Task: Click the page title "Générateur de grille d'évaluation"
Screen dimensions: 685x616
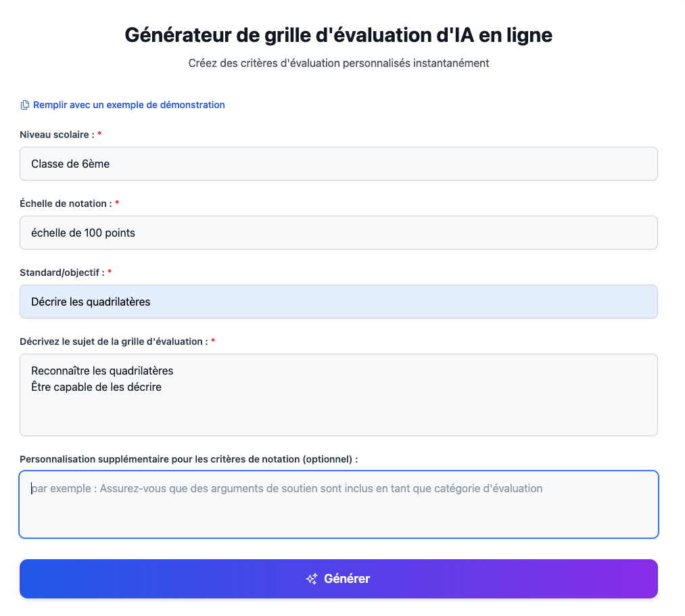Action: (x=338, y=35)
